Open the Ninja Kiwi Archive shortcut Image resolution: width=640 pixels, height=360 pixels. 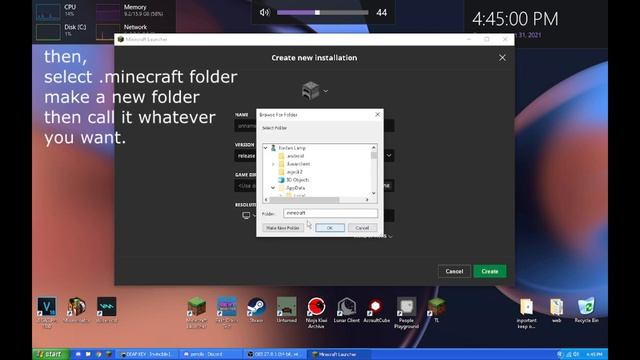click(316, 312)
